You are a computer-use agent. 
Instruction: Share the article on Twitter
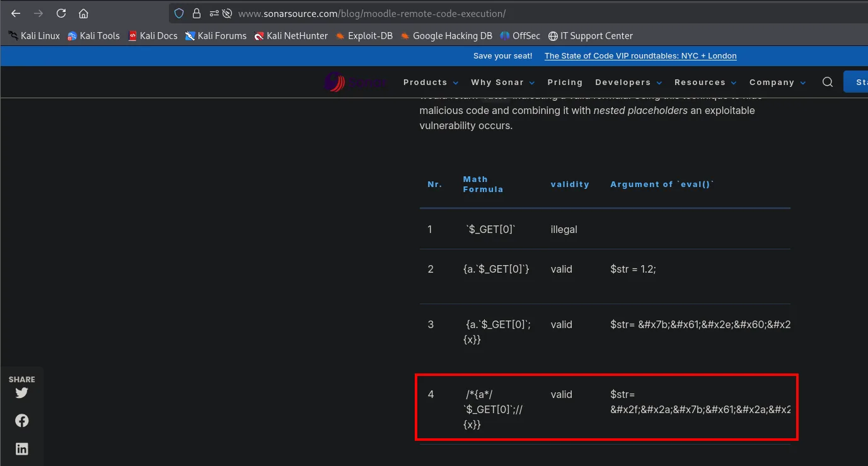(22, 393)
